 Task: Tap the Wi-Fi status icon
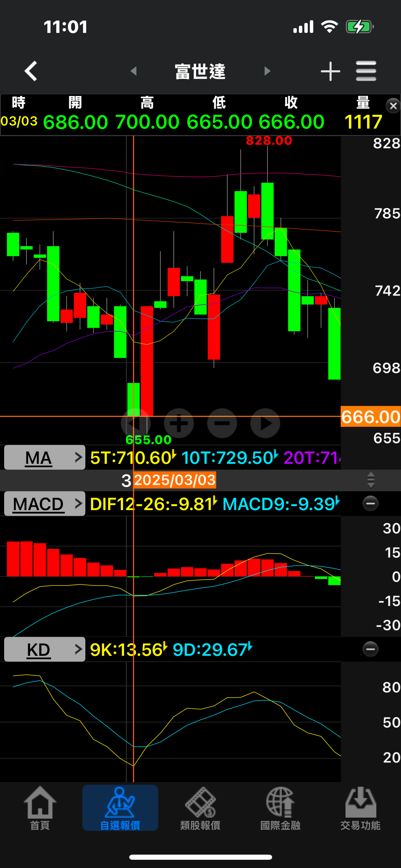[x=329, y=27]
